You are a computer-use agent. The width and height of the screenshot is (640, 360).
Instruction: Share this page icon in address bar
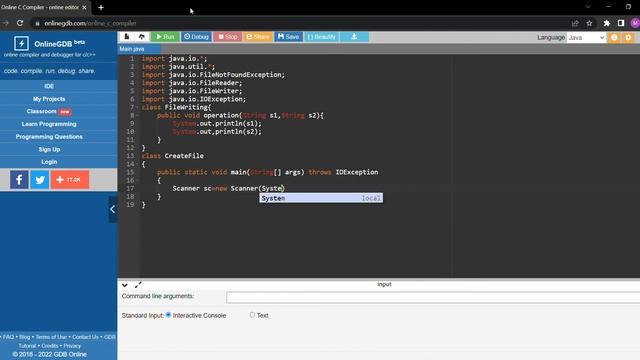(575, 23)
